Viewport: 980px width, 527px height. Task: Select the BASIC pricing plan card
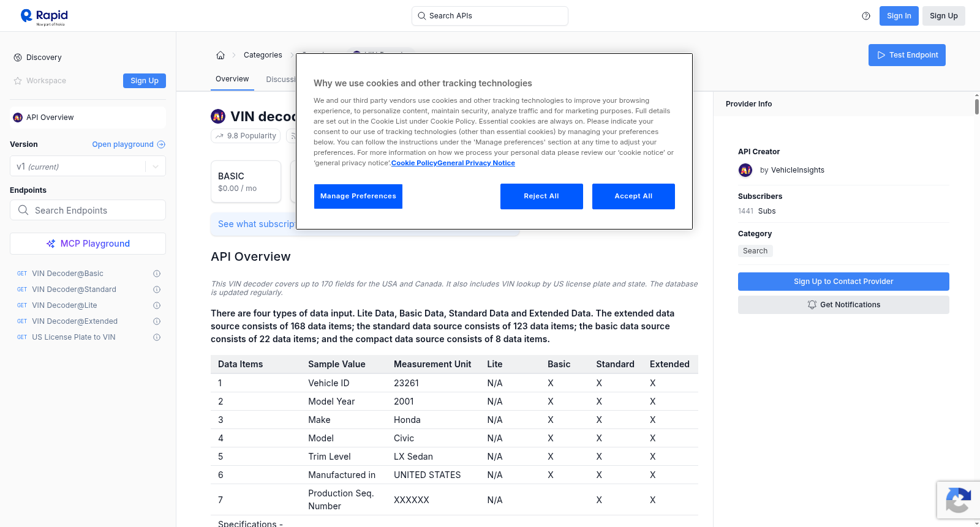click(246, 182)
